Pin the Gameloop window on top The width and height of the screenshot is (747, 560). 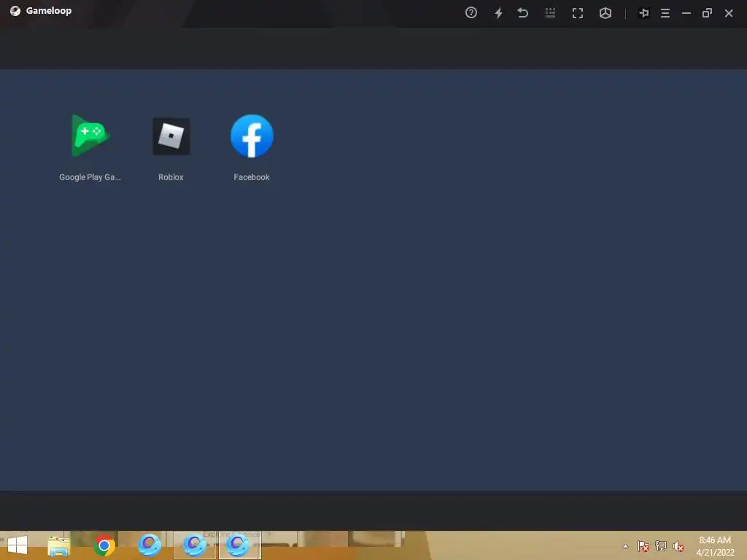(643, 13)
